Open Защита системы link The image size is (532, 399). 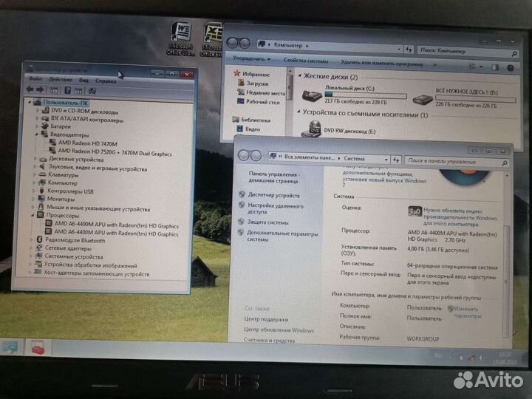[x=267, y=222]
